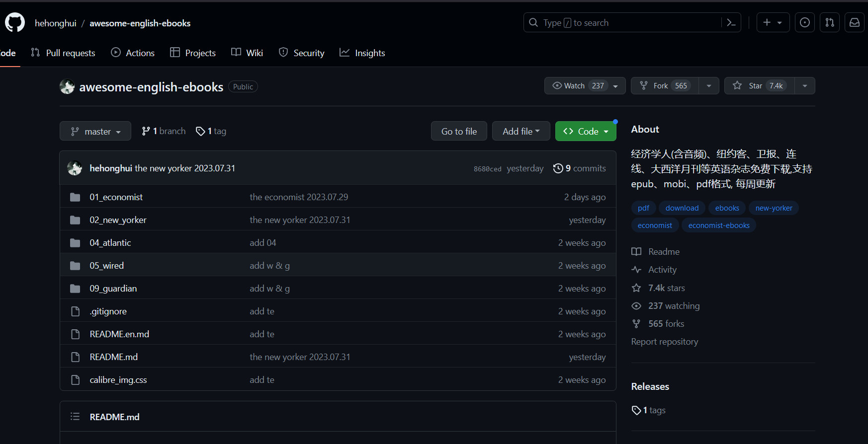The width and height of the screenshot is (868, 444).
Task: Click the star icon beside 7.4k stars
Action: coord(636,288)
